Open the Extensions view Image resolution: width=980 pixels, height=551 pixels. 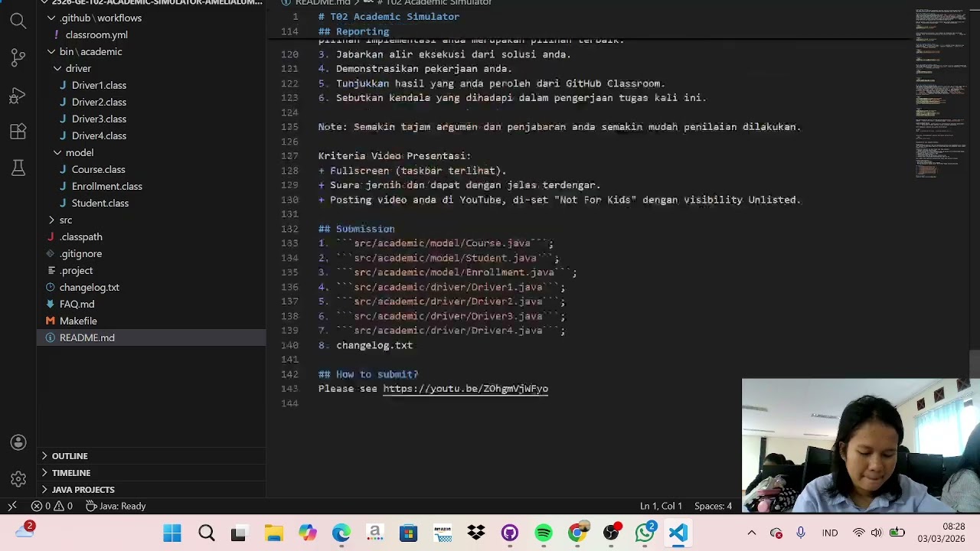tap(18, 132)
